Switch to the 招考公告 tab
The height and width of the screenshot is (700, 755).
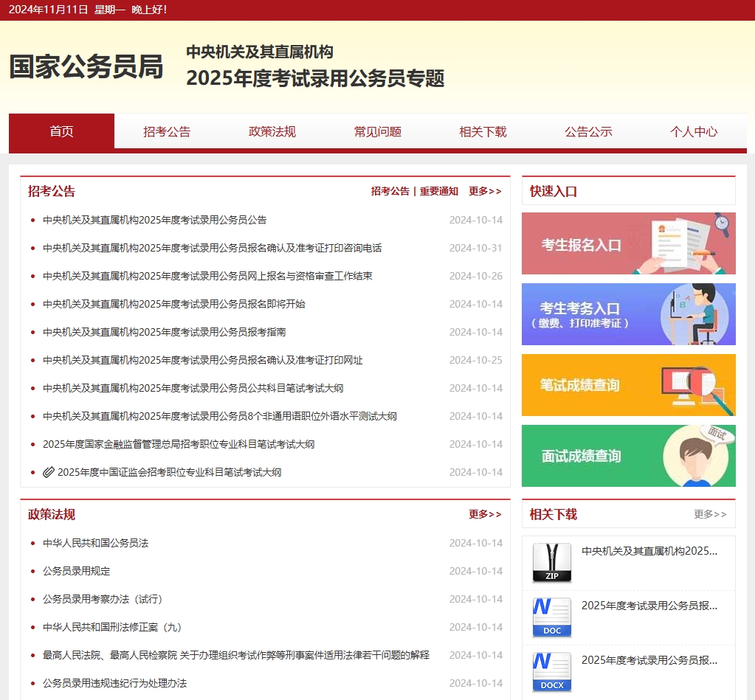pos(167,131)
